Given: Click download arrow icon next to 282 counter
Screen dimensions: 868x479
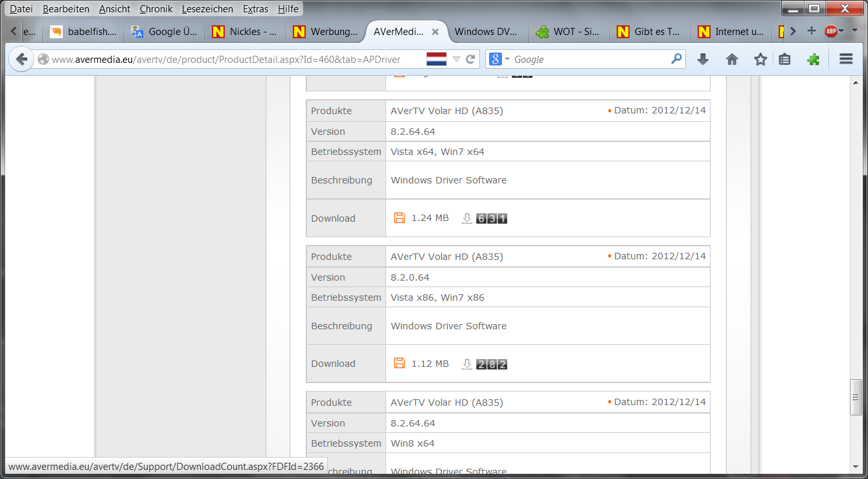Looking at the screenshot, I should 467,364.
